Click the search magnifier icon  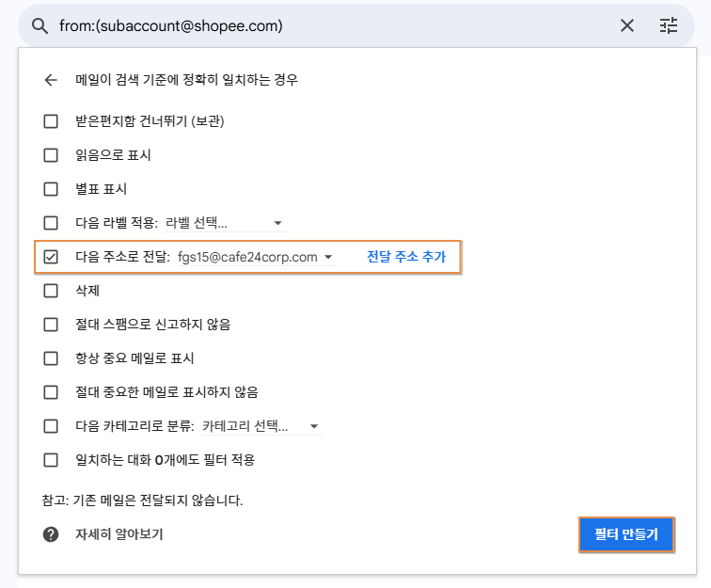(39, 25)
